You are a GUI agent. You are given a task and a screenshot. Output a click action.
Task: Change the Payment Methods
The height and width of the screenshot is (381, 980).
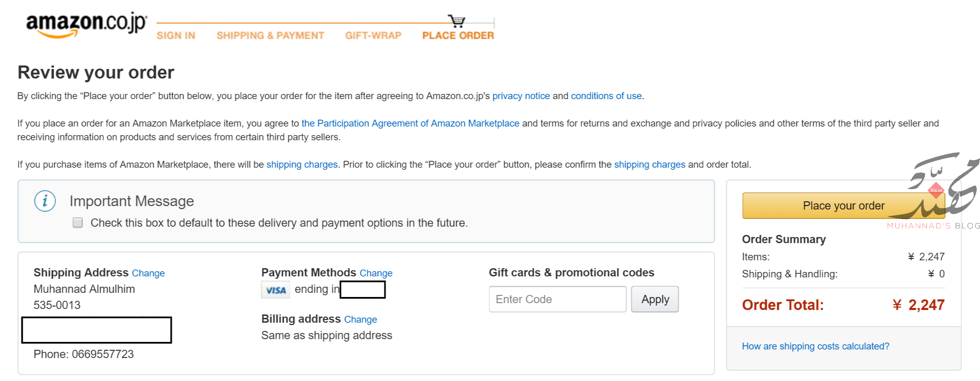pyautogui.click(x=376, y=273)
